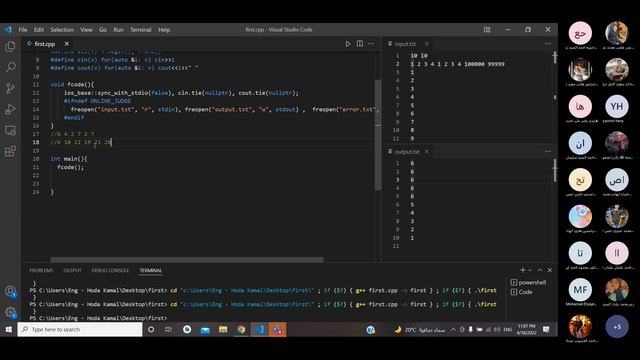640x360 pixels.
Task: Open the Explorer view in activity bar
Action: [x=10, y=47]
